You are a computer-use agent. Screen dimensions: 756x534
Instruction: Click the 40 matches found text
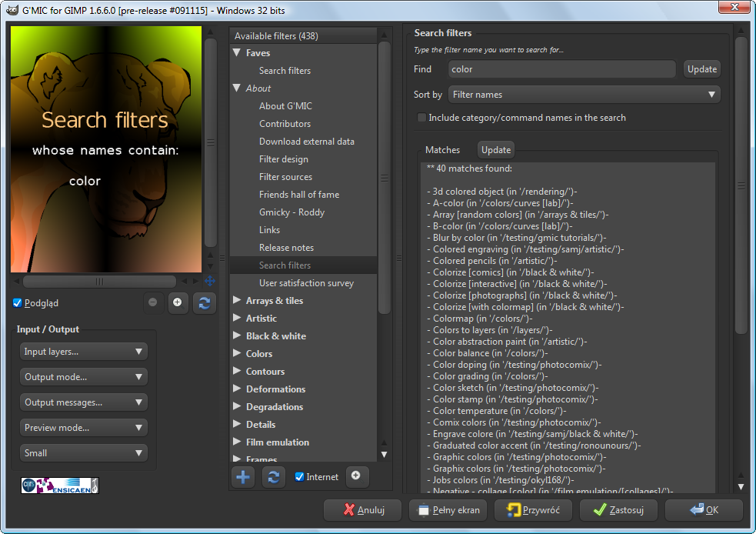(469, 169)
